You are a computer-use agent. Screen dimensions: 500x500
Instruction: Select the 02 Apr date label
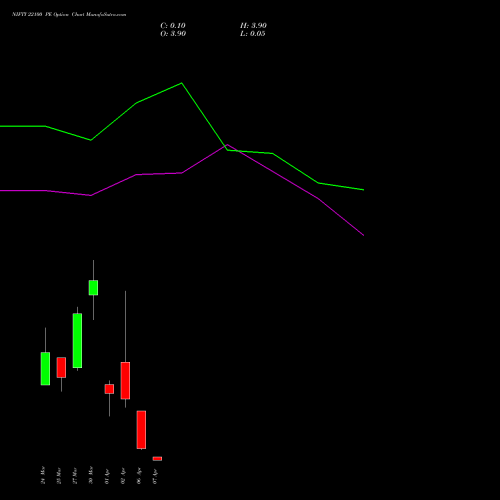coord(123,476)
